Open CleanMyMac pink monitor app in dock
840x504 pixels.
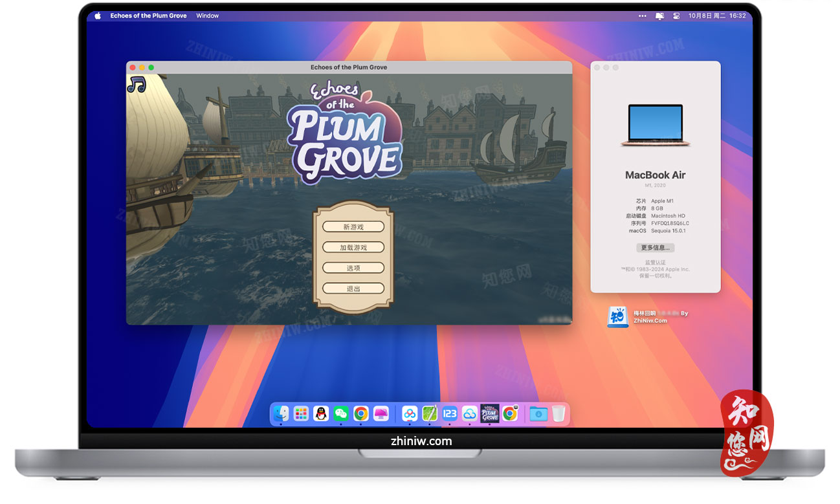(x=381, y=413)
